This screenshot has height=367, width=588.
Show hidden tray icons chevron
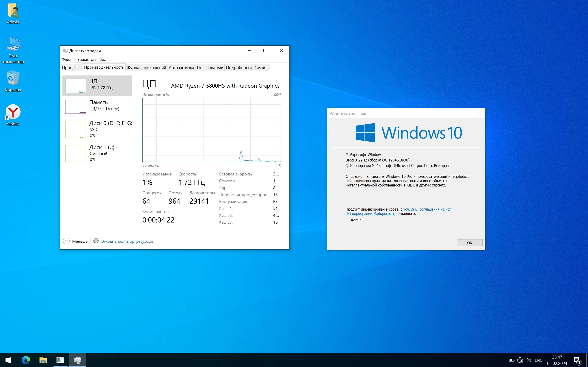pyautogui.click(x=503, y=360)
